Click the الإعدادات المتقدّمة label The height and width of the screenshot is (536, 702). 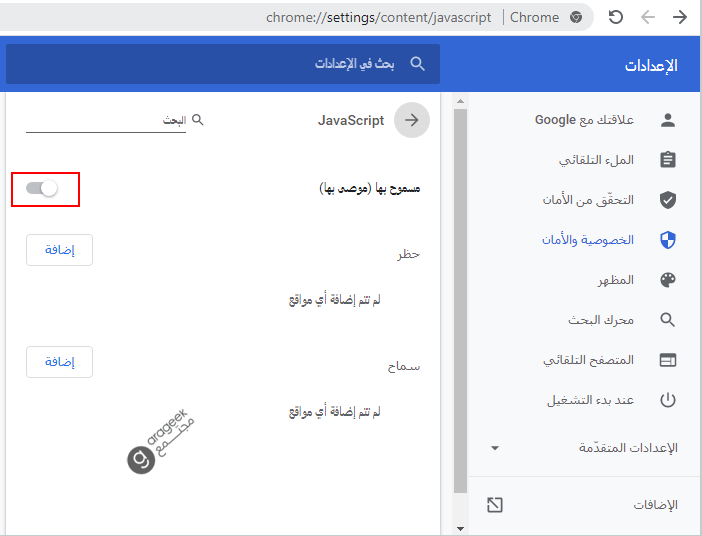point(628,448)
